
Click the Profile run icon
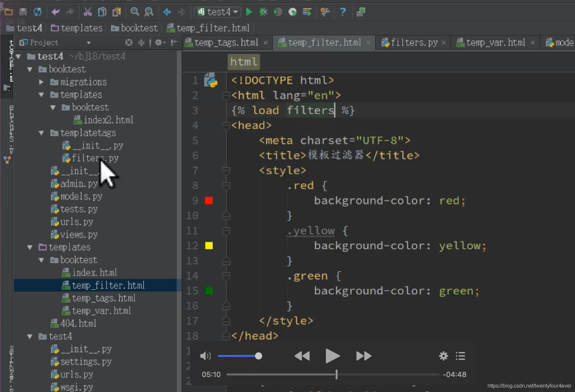292,12
